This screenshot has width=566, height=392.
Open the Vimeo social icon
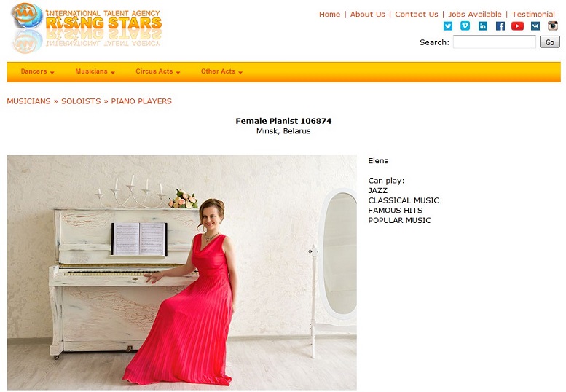click(465, 26)
